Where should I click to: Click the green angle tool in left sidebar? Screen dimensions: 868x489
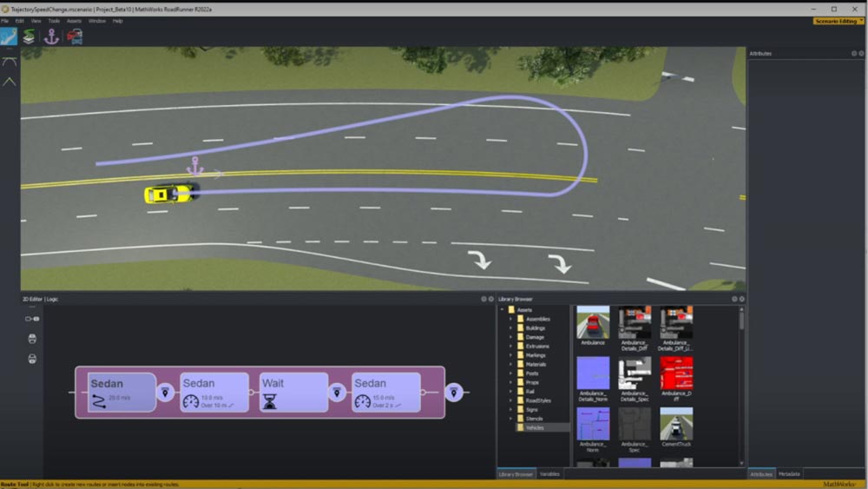tap(10, 82)
